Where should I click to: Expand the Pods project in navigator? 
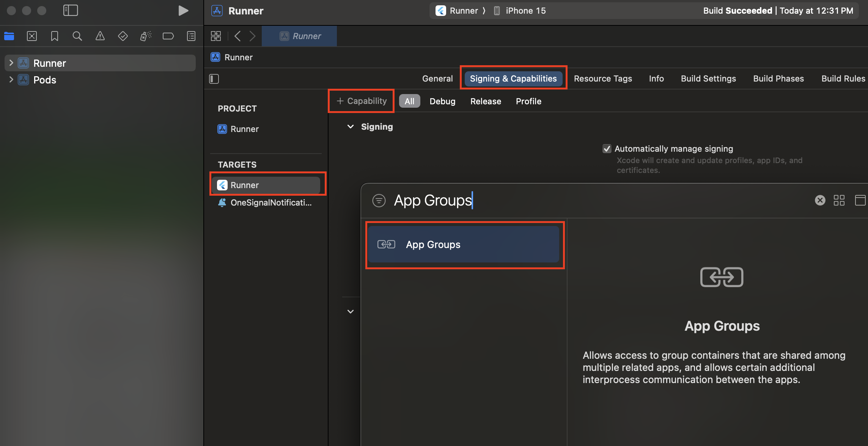click(11, 80)
